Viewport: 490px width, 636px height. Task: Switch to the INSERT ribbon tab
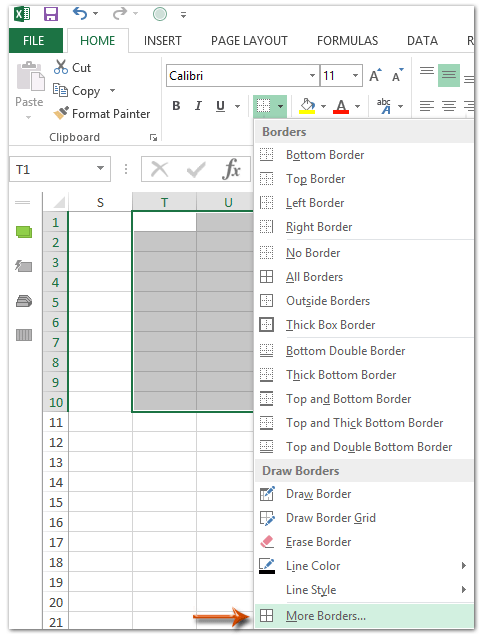163,41
